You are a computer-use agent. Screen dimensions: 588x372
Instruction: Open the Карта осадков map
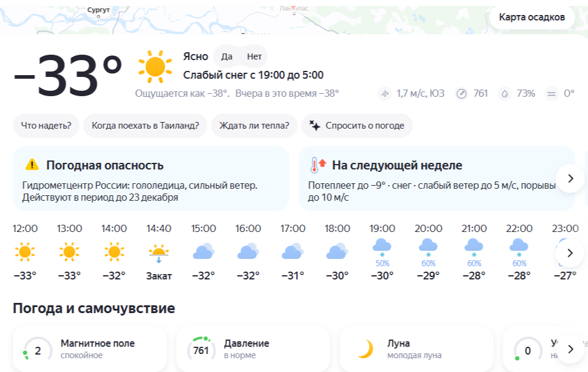[x=532, y=17]
